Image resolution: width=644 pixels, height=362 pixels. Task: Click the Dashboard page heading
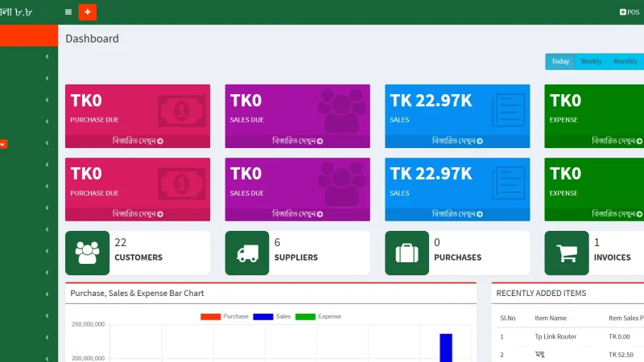(x=92, y=39)
